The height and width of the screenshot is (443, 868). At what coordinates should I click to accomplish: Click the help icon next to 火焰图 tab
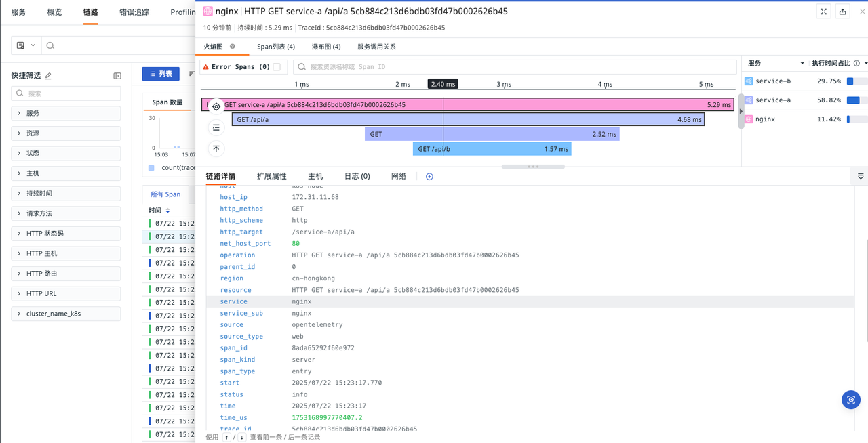pos(233,47)
